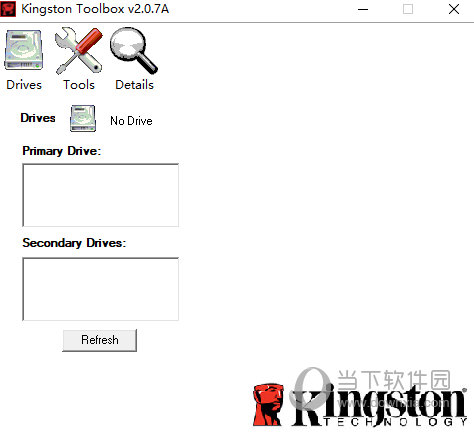Viewport: 474px width, 432px height.
Task: Click the Primary Drive: label
Action: pos(61,151)
